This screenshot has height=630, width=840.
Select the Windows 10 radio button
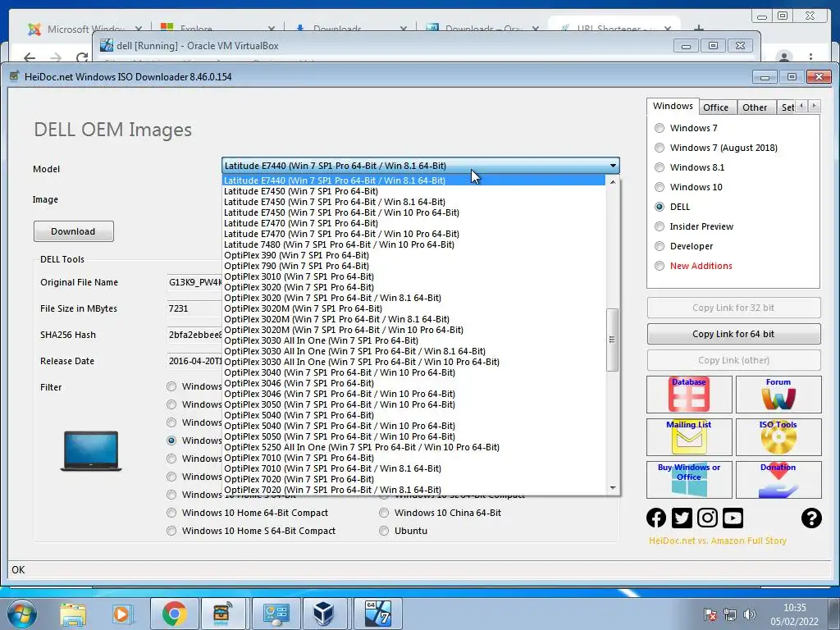coord(660,187)
